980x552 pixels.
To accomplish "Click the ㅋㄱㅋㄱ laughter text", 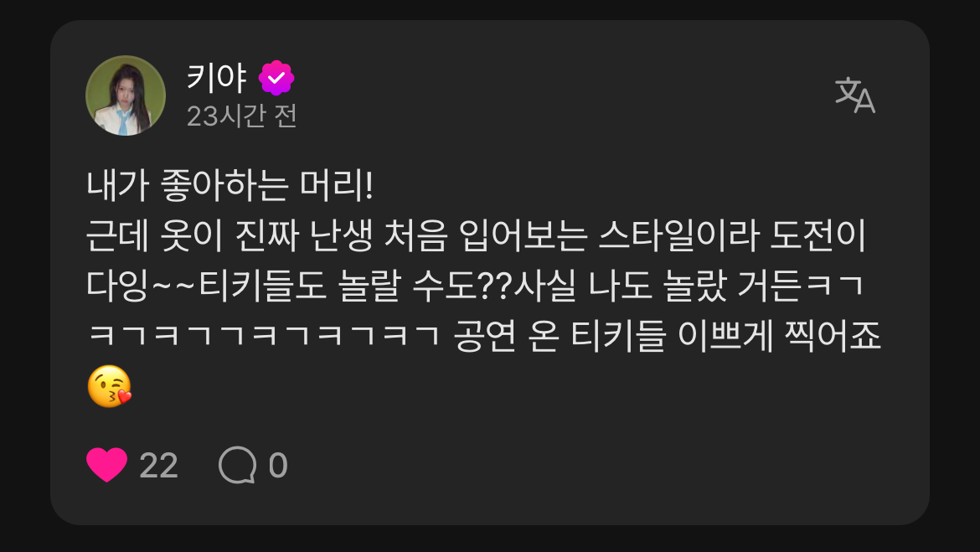I will (x=264, y=336).
